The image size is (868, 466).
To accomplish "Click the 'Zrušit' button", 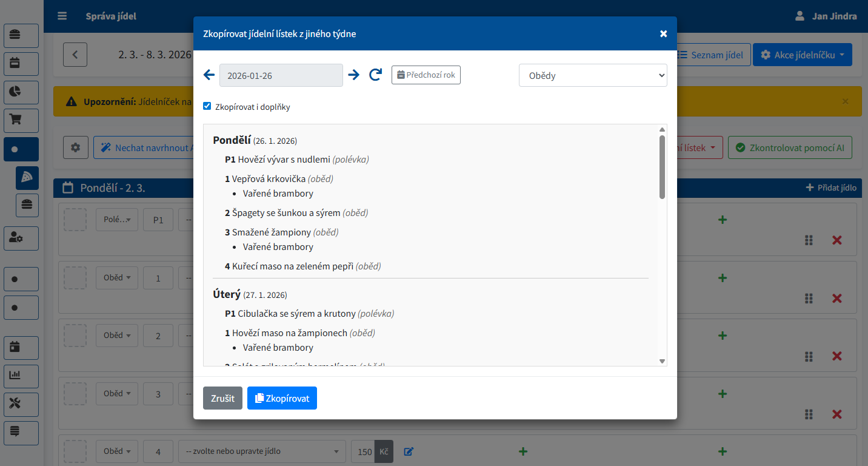I will pyautogui.click(x=222, y=399).
